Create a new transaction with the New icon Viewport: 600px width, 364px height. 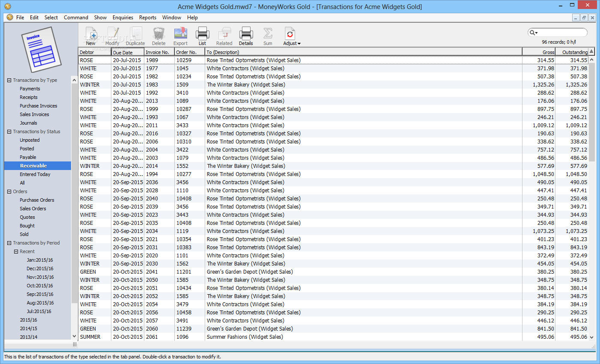91,36
